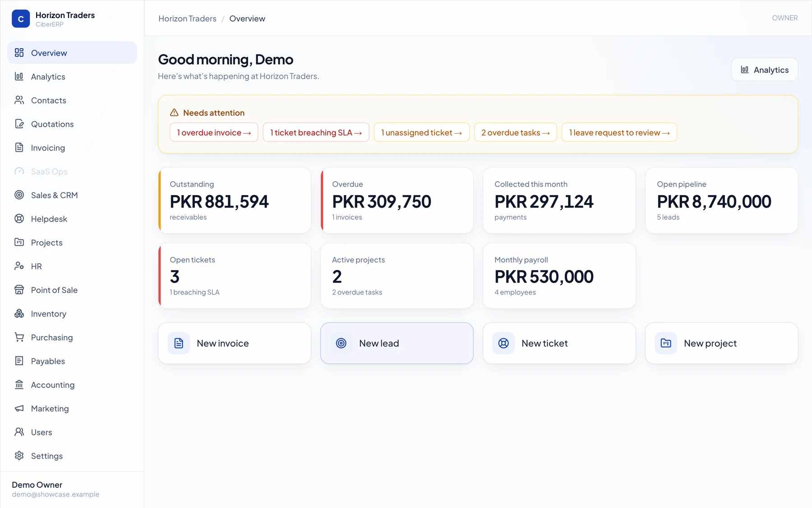Open the Collected this month card
Screen dimensions: 812x508
coord(559,200)
